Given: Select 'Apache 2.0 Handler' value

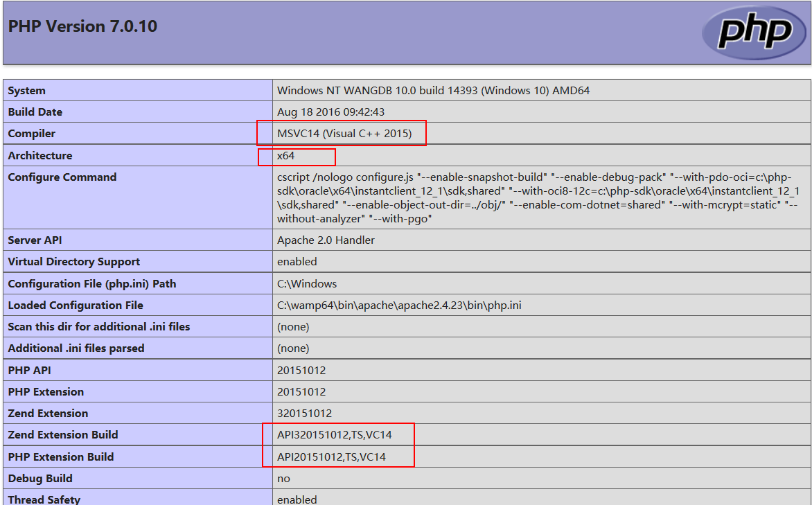Looking at the screenshot, I should (326, 240).
